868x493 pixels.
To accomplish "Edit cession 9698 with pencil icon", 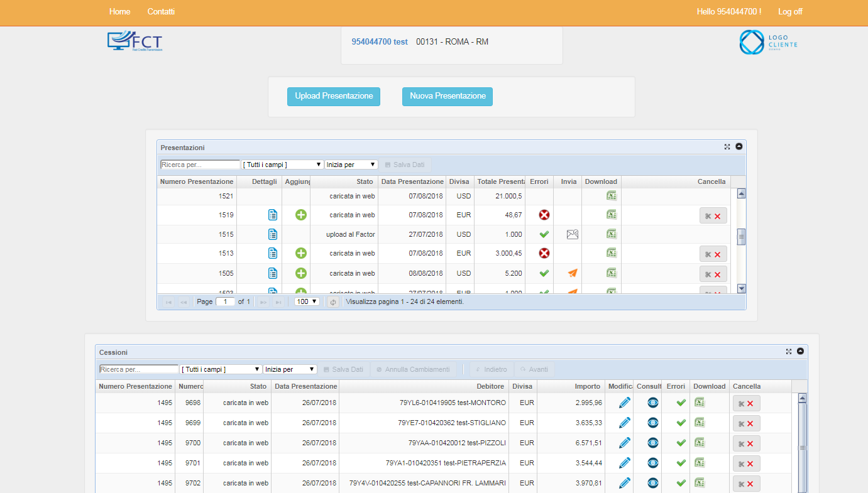I will [x=624, y=403].
